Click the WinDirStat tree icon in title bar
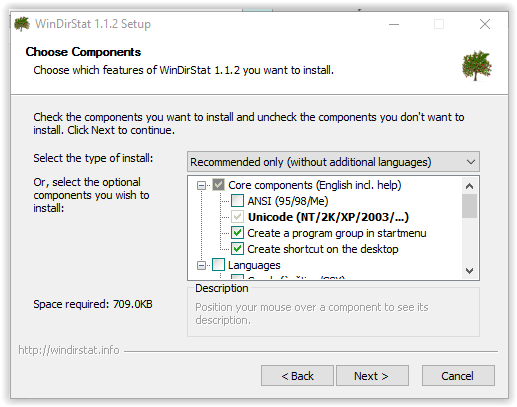The height and width of the screenshot is (407, 517). coord(22,24)
